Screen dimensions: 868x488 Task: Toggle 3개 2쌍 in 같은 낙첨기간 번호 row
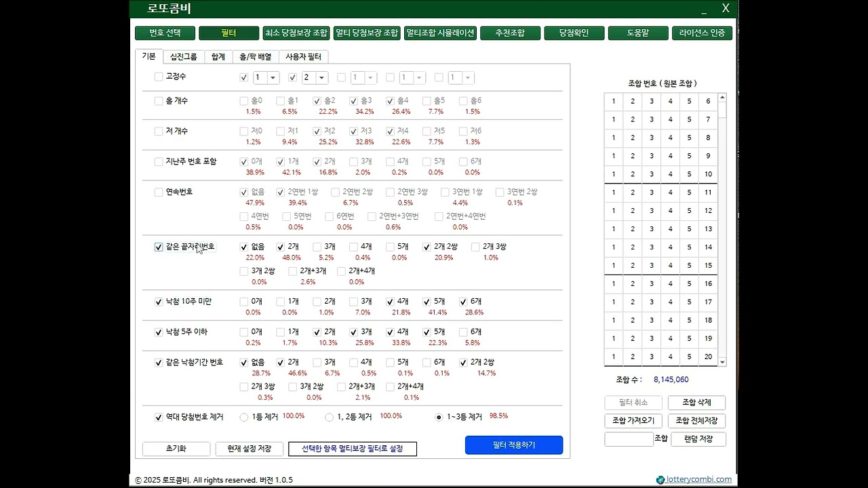coord(292,388)
